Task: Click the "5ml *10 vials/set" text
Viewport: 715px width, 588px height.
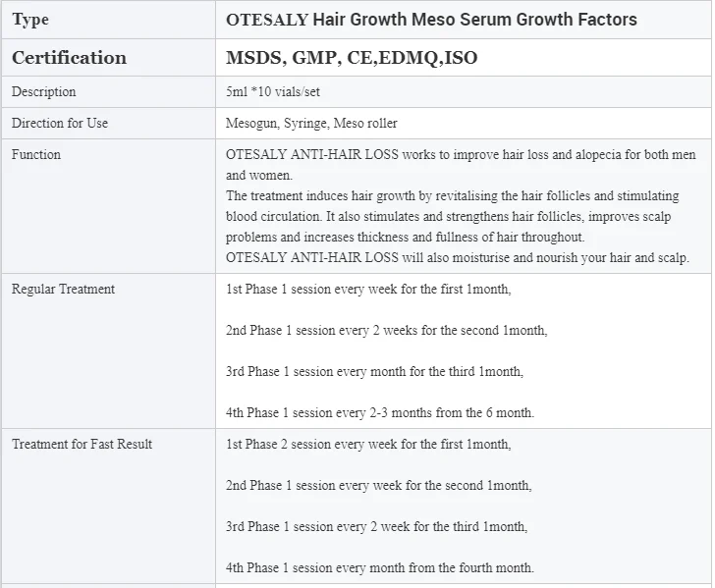Action: coord(273,92)
